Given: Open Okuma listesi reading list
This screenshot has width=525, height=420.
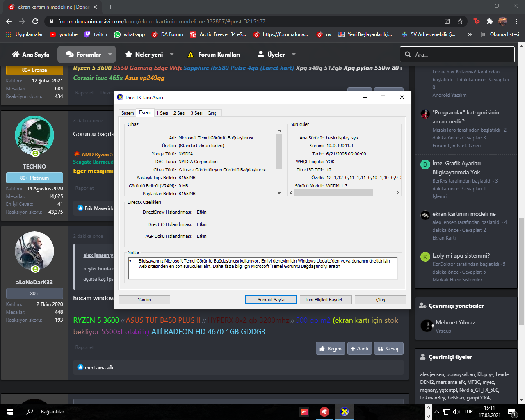Looking at the screenshot, I should coord(500,34).
